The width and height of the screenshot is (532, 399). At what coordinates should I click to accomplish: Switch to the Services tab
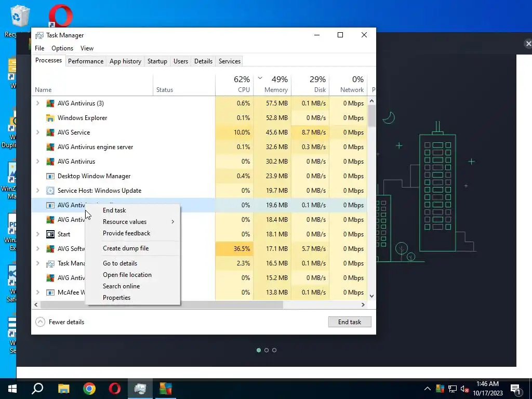(x=229, y=61)
